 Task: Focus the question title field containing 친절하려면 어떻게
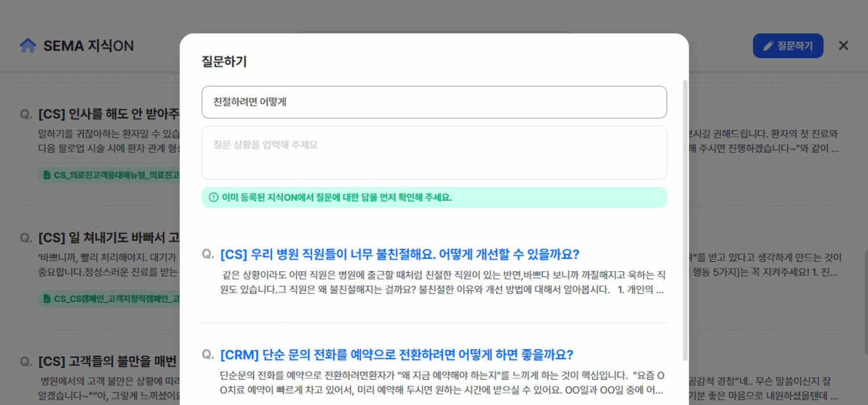coord(434,102)
